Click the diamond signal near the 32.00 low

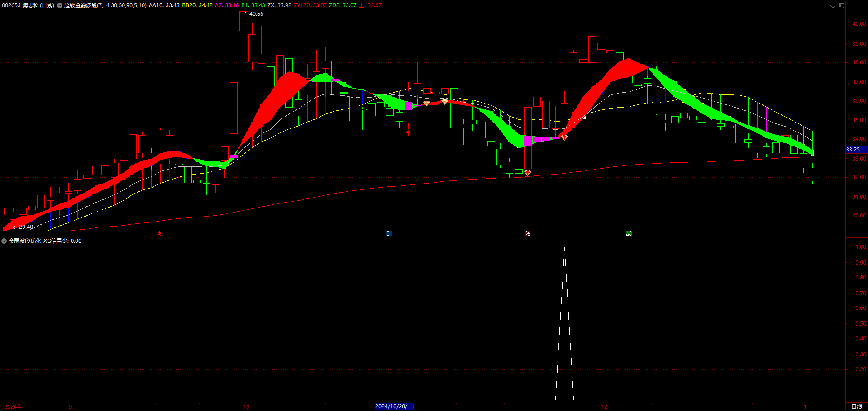[x=527, y=173]
